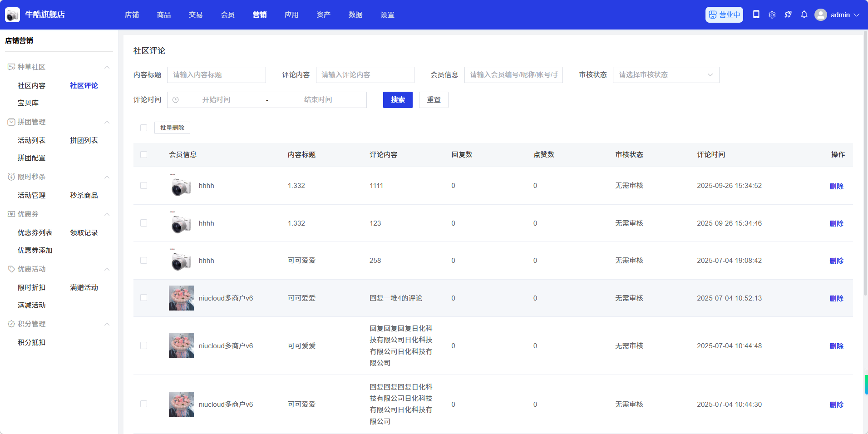Click the 营业中 store status badge

(x=724, y=15)
